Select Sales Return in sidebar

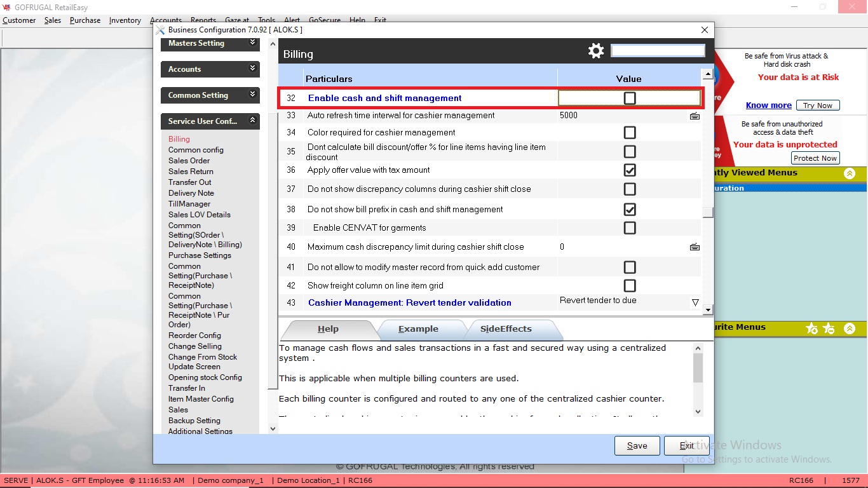pyautogui.click(x=191, y=172)
